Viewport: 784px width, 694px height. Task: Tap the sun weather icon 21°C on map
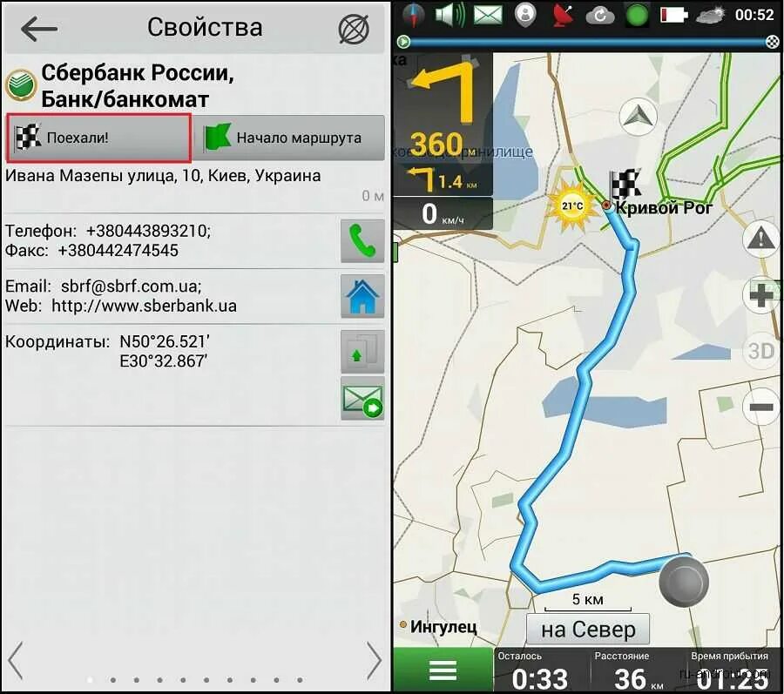click(x=572, y=206)
